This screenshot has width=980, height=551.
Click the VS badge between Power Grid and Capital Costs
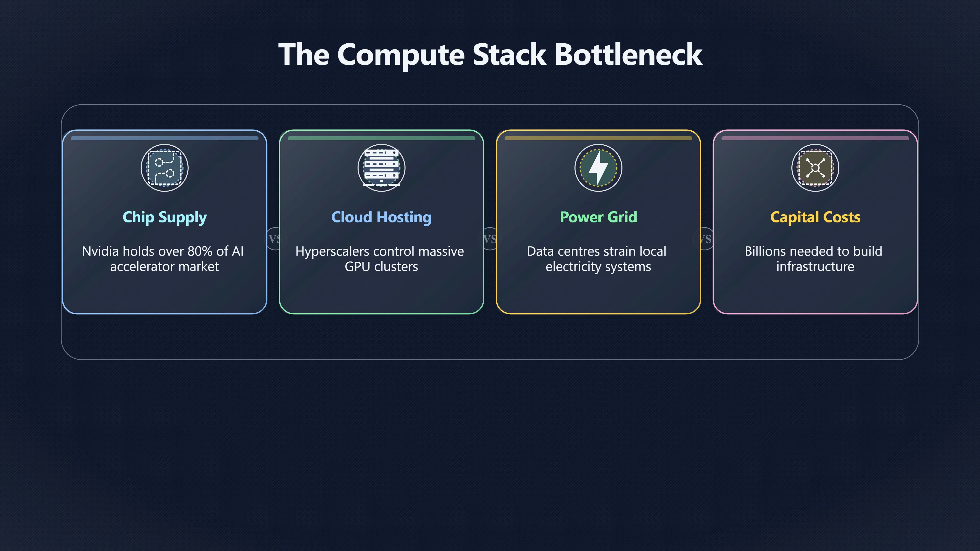tap(705, 239)
